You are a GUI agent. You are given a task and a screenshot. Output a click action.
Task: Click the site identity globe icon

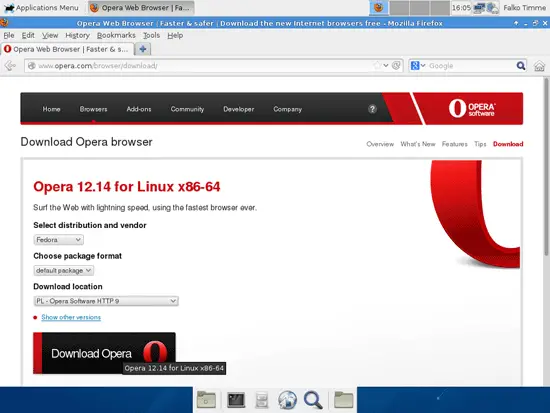32,66
